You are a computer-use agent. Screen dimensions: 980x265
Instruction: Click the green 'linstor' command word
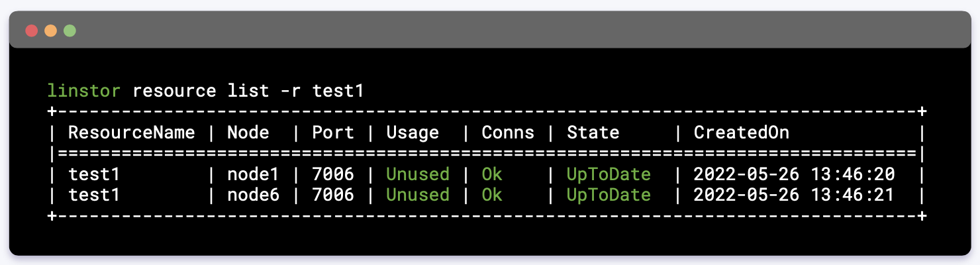pyautogui.click(x=84, y=91)
